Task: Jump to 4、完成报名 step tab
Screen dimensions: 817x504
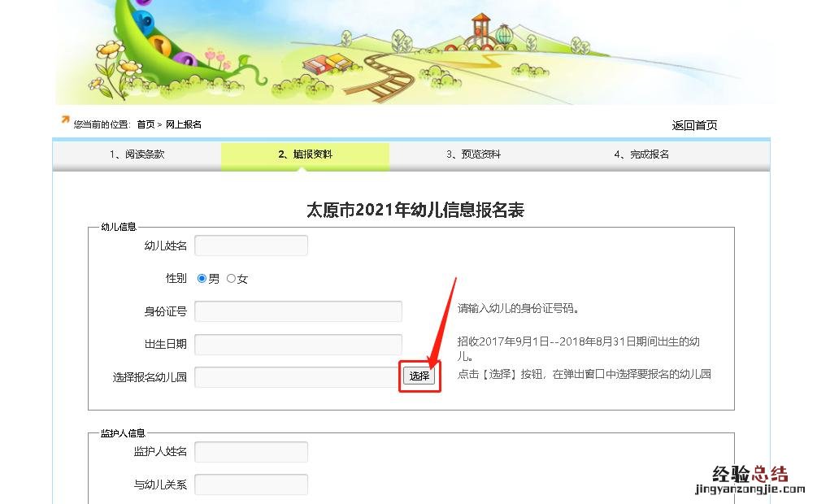Action: (641, 154)
